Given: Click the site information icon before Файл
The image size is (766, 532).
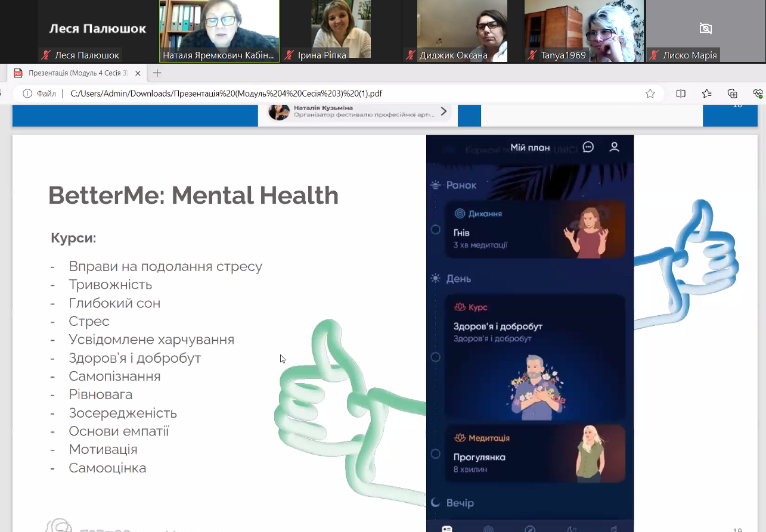Looking at the screenshot, I should tap(27, 94).
